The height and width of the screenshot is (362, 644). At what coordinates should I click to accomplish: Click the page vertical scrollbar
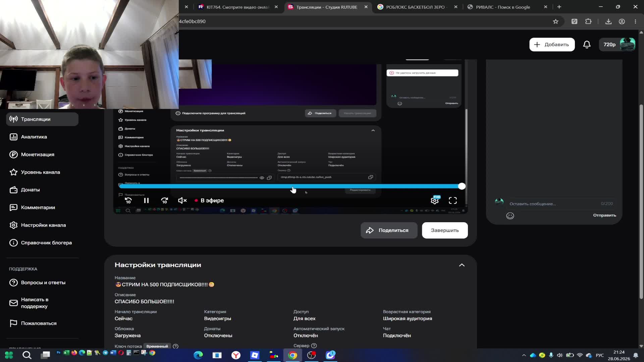tap(641, 201)
